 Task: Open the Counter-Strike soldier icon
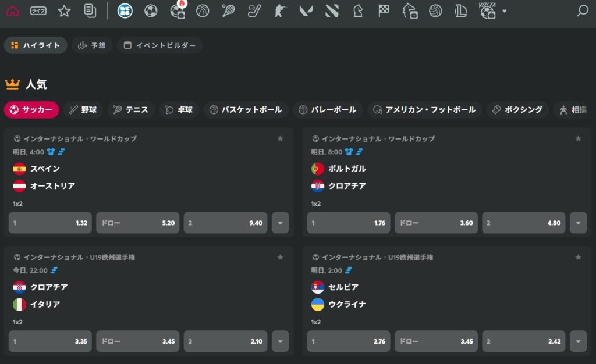click(x=280, y=11)
